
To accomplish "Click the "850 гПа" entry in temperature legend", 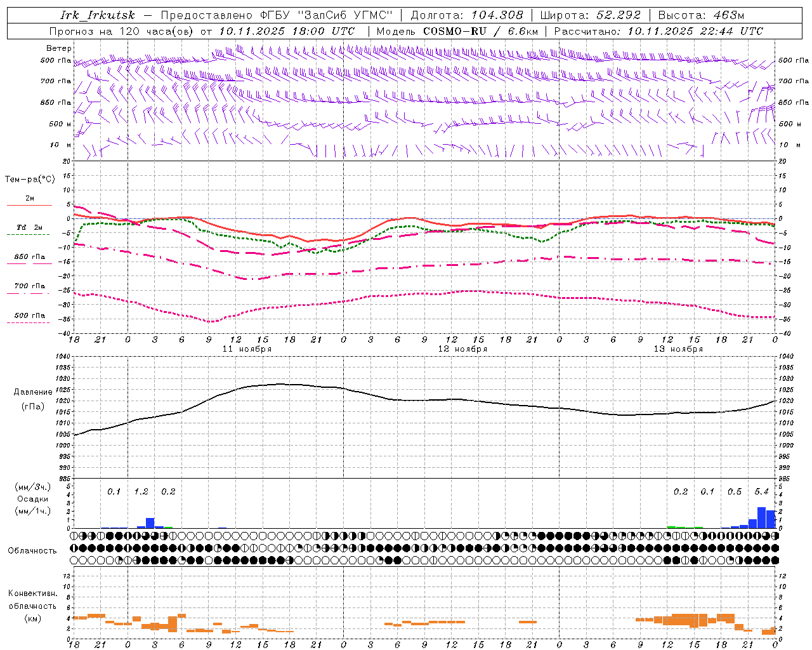I will point(30,257).
